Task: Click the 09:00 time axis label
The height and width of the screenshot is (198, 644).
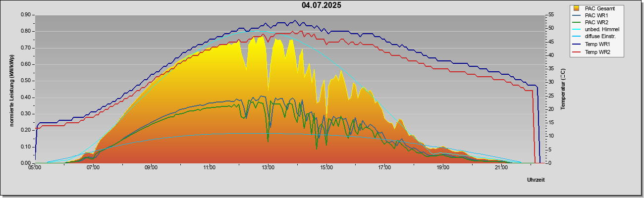Action: tap(151, 168)
